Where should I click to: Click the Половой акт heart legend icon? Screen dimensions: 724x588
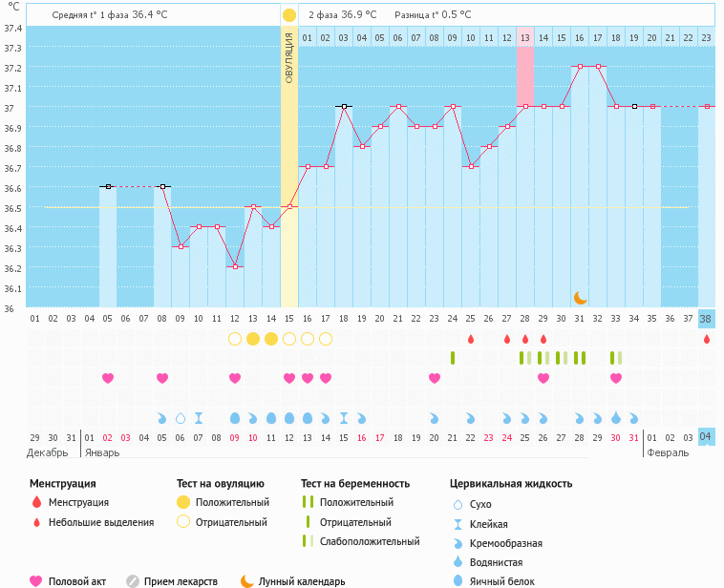[36, 580]
